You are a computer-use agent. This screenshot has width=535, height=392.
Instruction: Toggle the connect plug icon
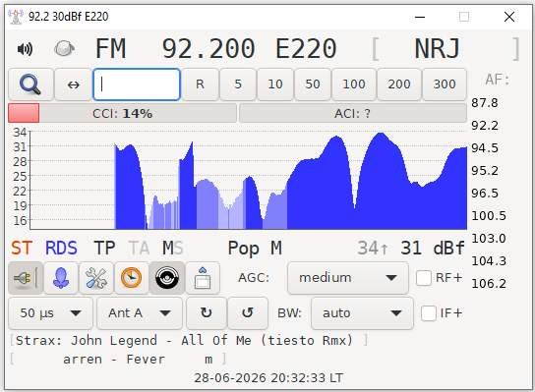(26, 278)
